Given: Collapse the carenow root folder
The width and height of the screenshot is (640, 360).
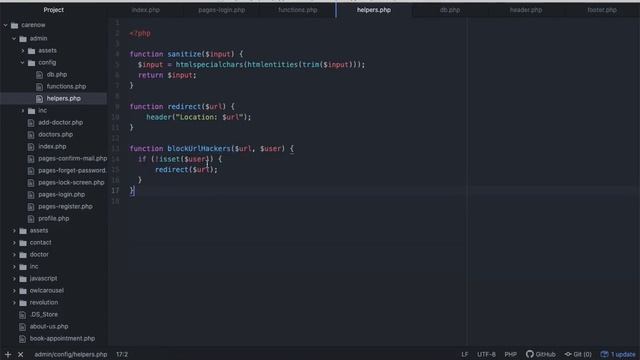Looking at the screenshot, I should click(6, 25).
